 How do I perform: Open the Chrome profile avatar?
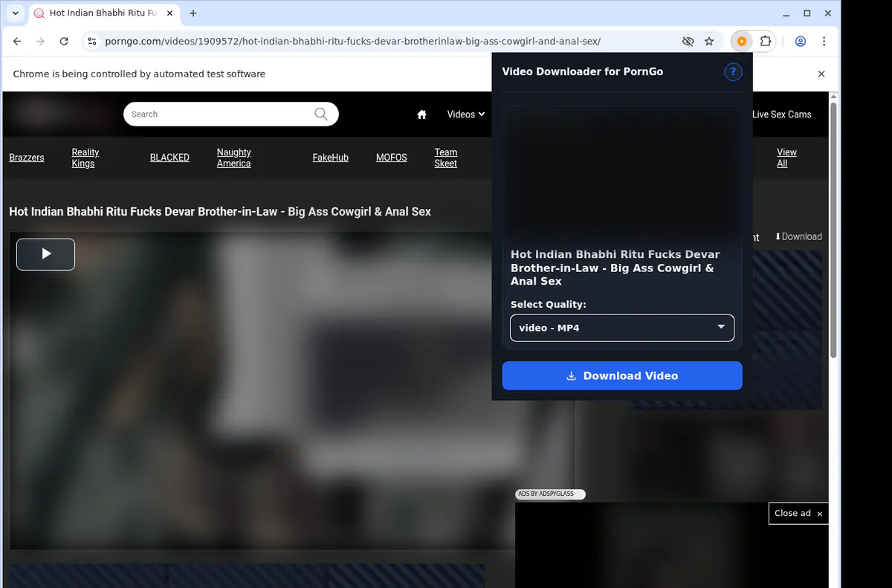click(801, 42)
